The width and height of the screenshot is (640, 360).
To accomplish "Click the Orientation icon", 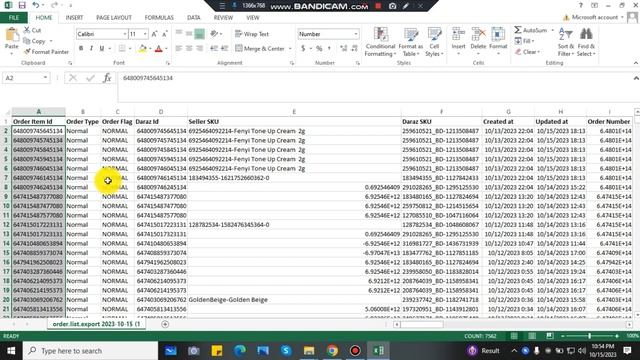I will coord(215,34).
